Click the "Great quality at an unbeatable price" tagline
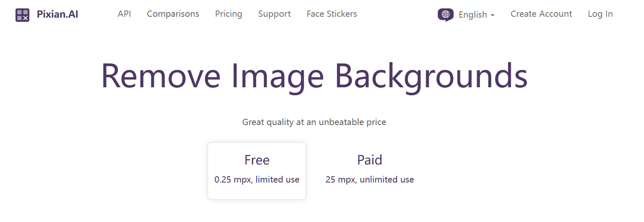 pos(314,122)
